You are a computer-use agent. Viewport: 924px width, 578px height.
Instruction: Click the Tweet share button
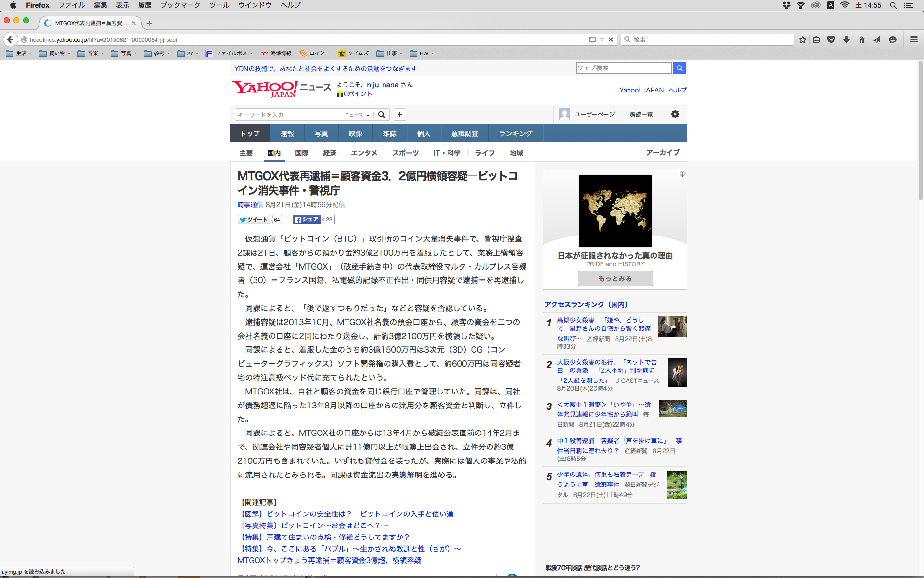(254, 220)
